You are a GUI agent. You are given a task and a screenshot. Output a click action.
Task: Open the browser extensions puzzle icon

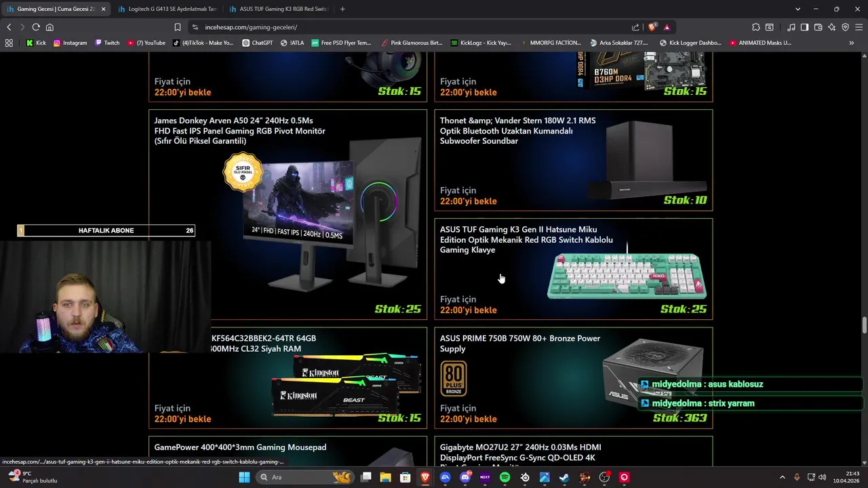756,27
